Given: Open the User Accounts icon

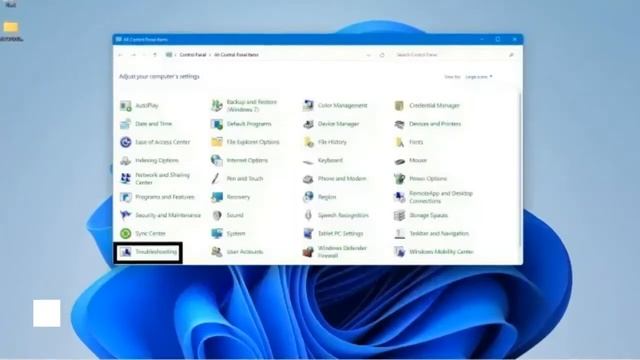Looking at the screenshot, I should point(217,252).
